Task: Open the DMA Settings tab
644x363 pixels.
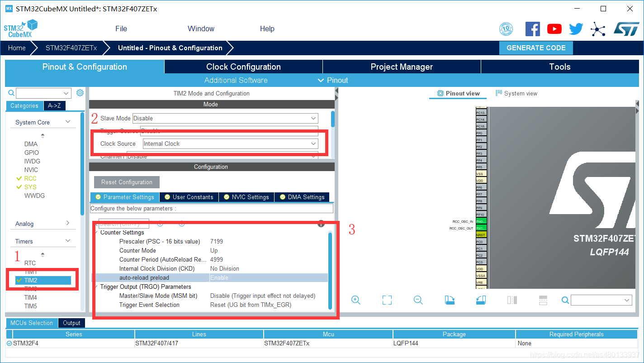Action: 302,197
